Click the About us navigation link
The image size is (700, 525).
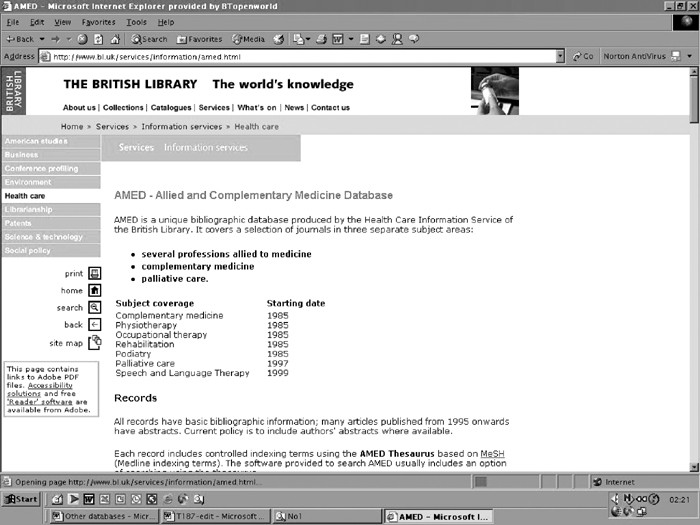[x=79, y=108]
